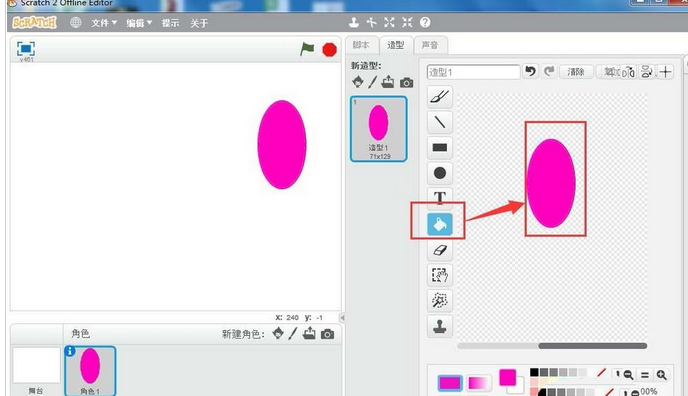Screen dimensions: 688x396
Task: Select the shrink sprite tool
Action: [x=407, y=22]
